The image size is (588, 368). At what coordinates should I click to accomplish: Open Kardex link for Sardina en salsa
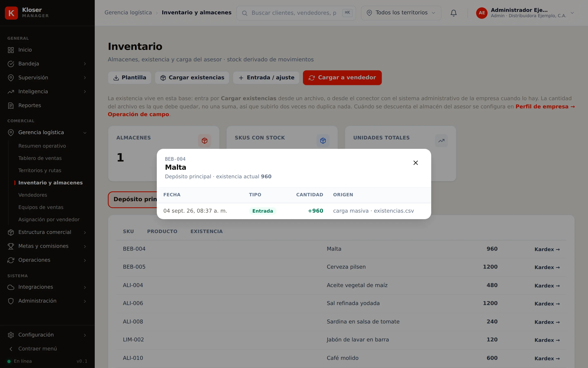tap(547, 322)
